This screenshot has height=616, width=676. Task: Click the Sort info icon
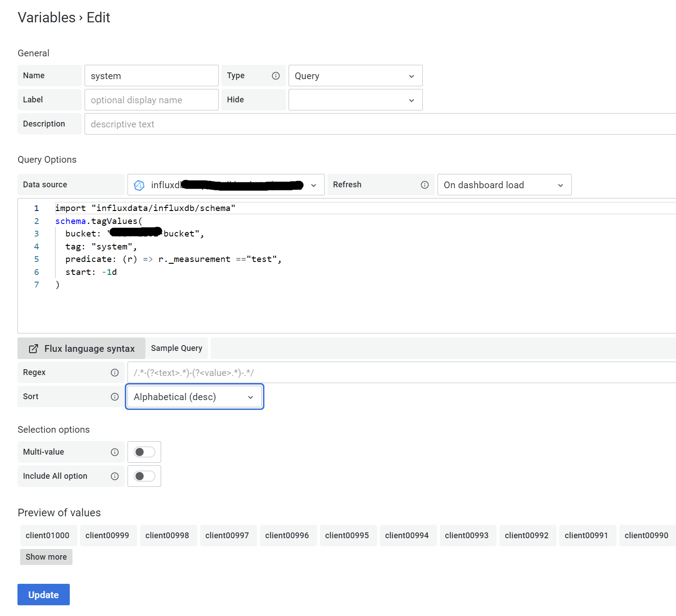pyautogui.click(x=115, y=396)
